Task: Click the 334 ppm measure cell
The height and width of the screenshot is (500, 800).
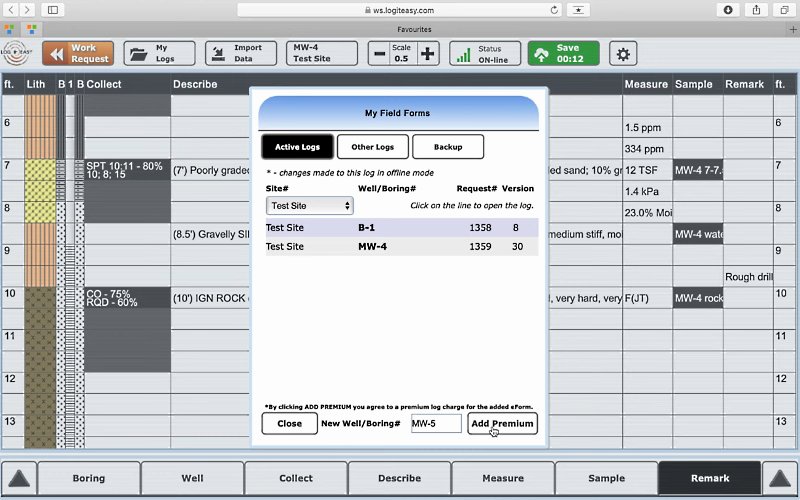Action: [x=647, y=148]
